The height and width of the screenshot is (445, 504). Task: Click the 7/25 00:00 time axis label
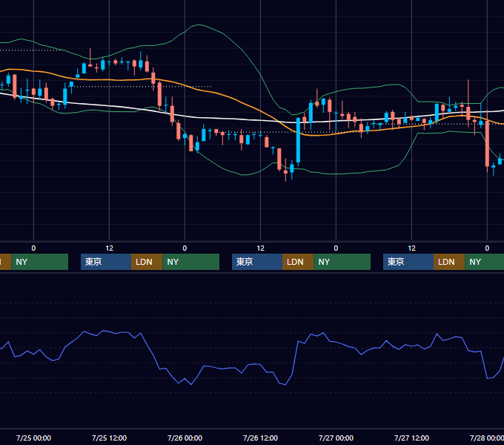33,438
